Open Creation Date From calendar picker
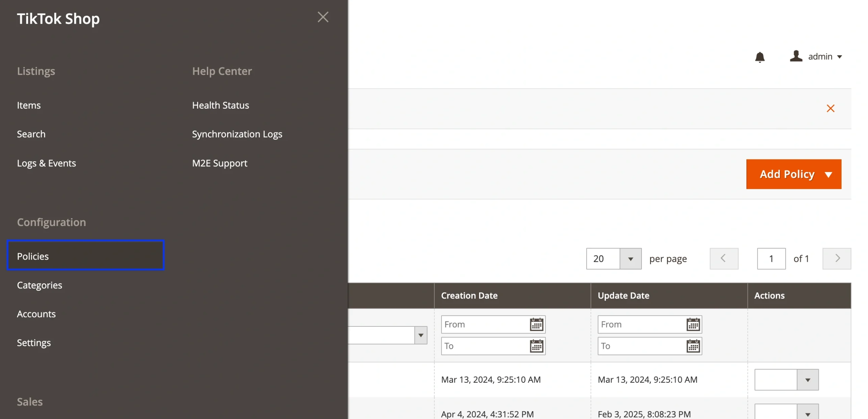The height and width of the screenshot is (419, 868). pyautogui.click(x=536, y=325)
